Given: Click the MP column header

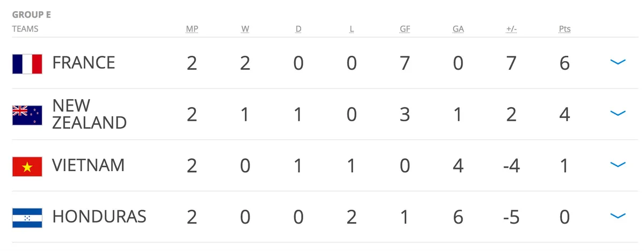Looking at the screenshot, I should click(192, 29).
